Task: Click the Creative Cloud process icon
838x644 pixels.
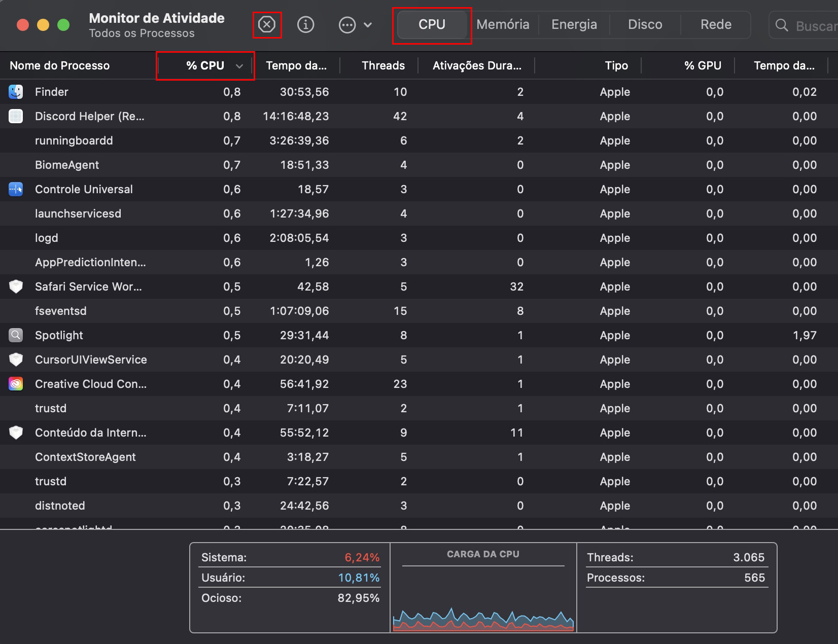Action: pos(16,384)
